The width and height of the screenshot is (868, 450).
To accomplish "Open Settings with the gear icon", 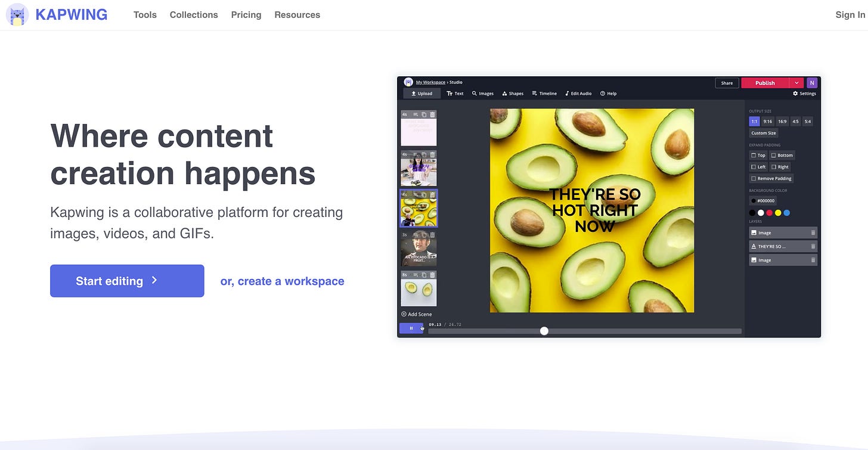I will pyautogui.click(x=804, y=94).
